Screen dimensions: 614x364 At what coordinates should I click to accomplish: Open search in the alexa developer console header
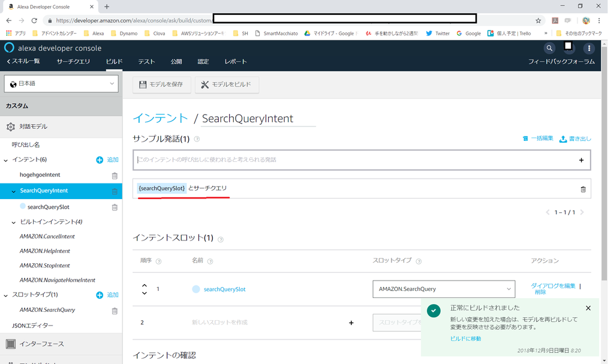549,48
